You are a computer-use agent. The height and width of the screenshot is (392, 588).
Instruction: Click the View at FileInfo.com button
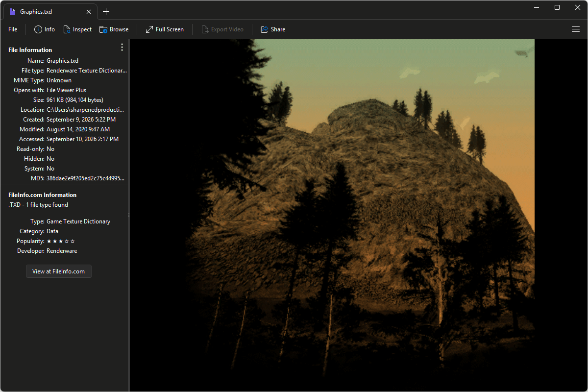59,271
